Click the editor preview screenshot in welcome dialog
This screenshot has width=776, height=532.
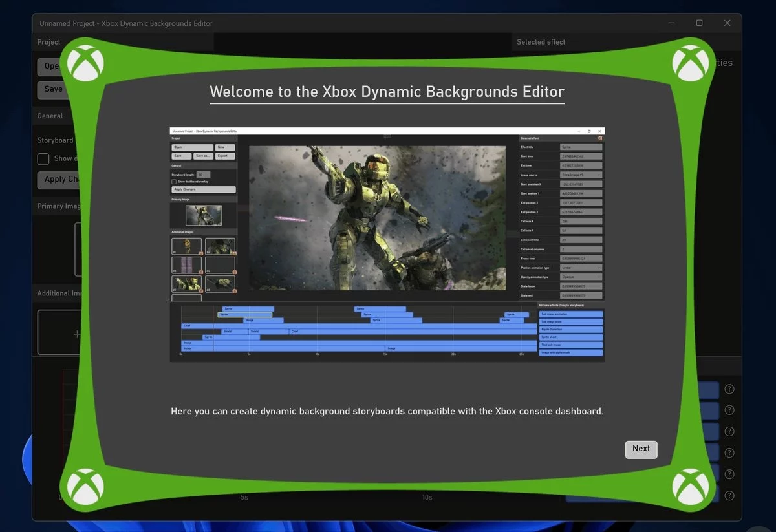387,244
